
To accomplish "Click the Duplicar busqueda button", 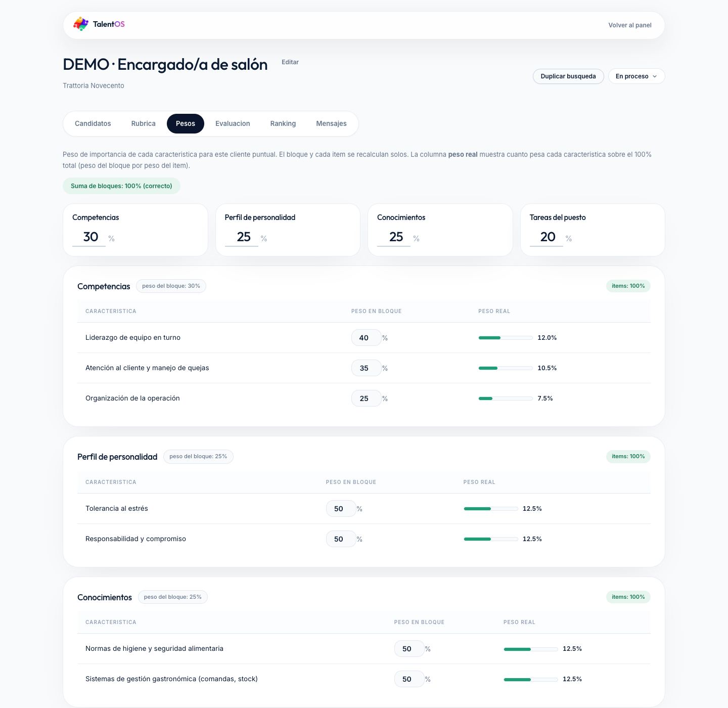I will 568,76.
